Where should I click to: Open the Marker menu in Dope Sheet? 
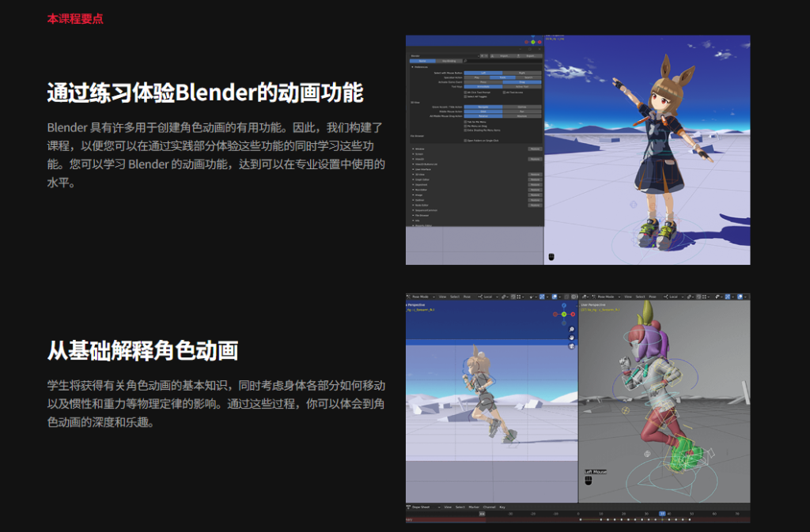click(x=474, y=507)
